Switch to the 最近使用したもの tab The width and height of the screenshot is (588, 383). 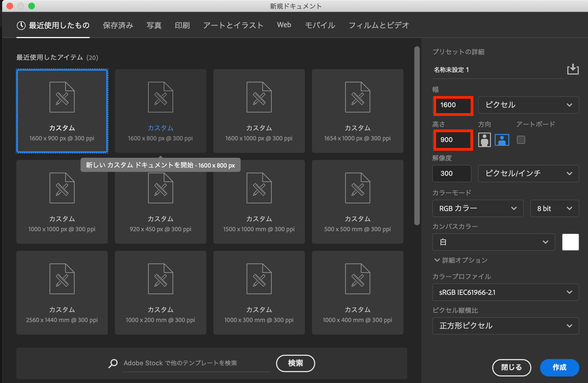pos(53,26)
